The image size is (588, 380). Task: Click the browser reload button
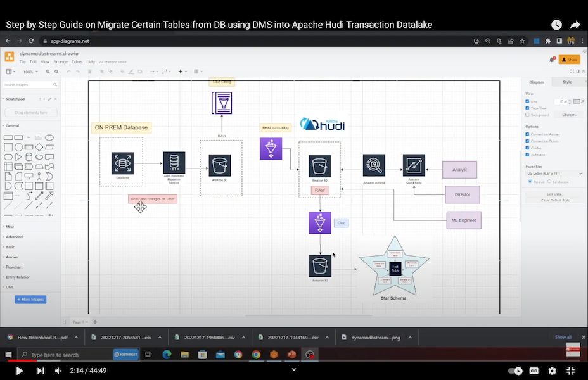(x=30, y=41)
